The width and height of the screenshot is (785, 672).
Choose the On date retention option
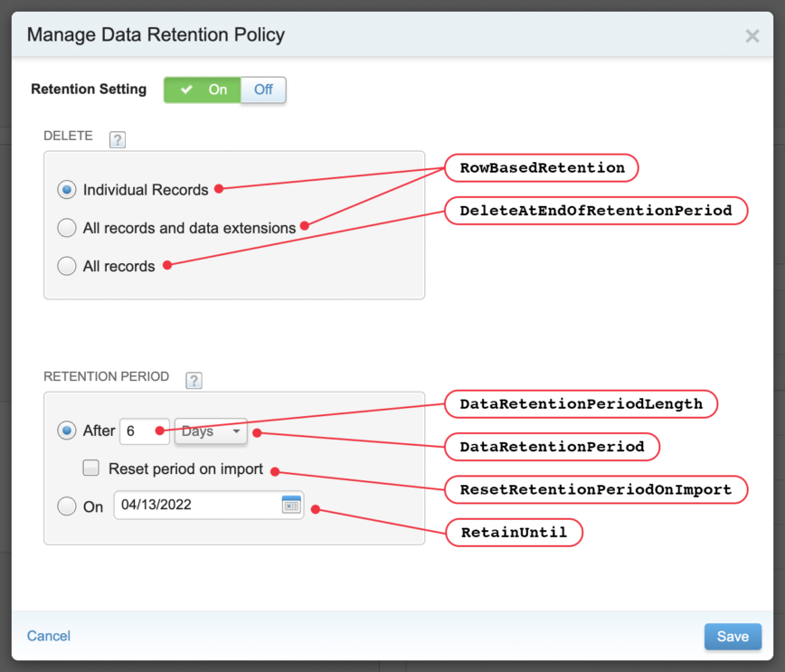[67, 506]
